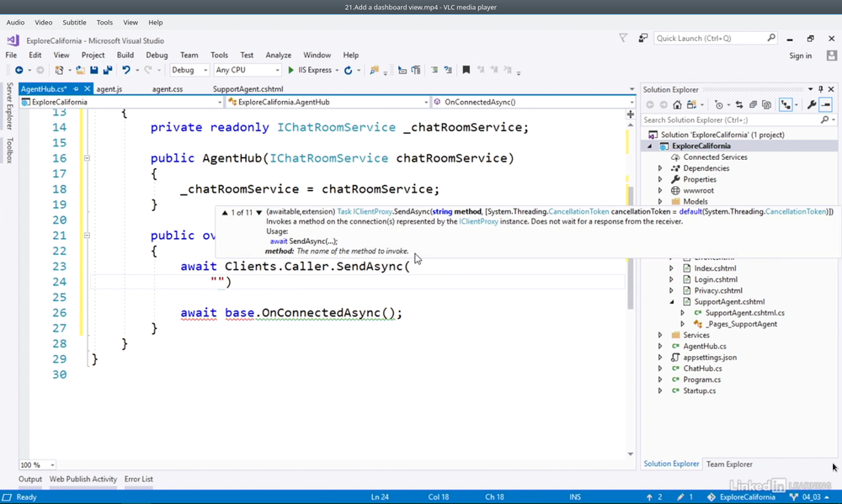Open VLC Subtitle menu

(74, 23)
